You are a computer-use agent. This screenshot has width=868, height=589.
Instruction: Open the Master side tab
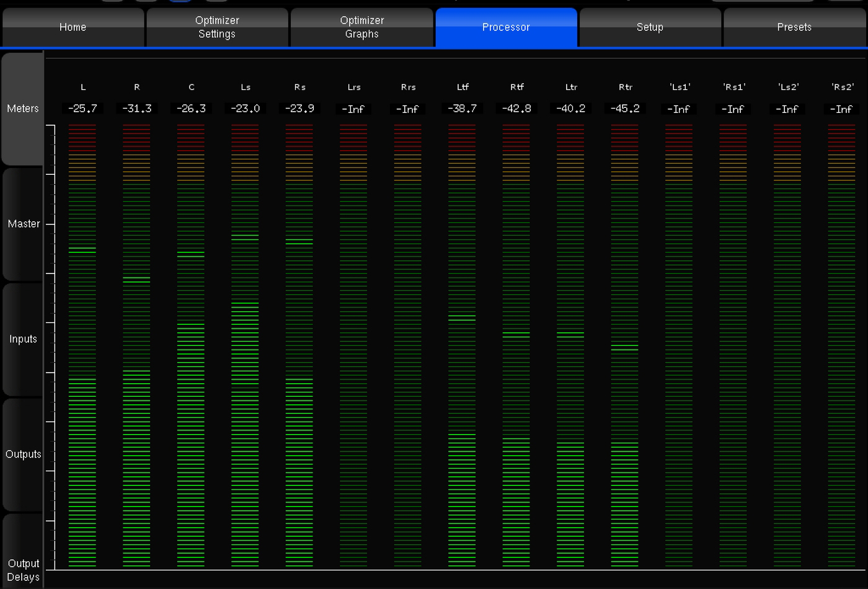23,224
